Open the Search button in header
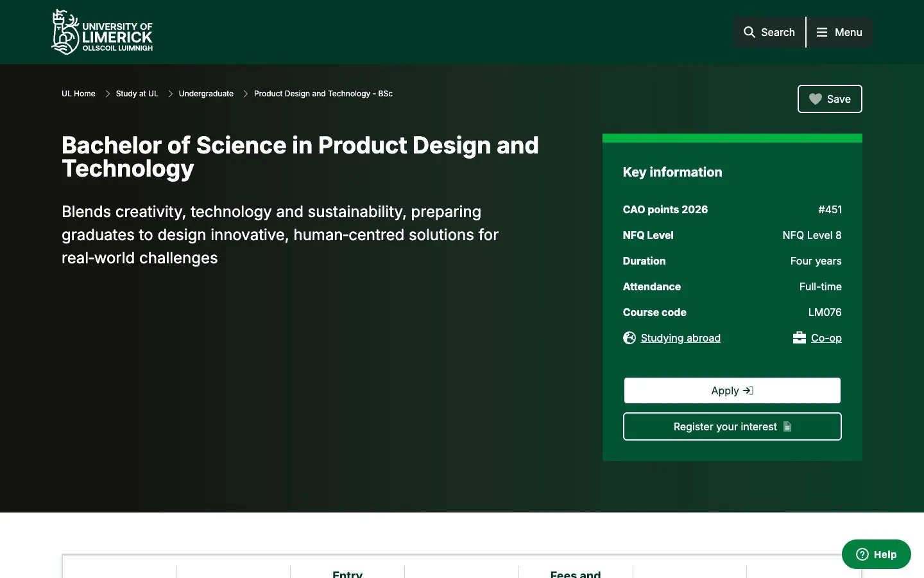 [x=769, y=32]
